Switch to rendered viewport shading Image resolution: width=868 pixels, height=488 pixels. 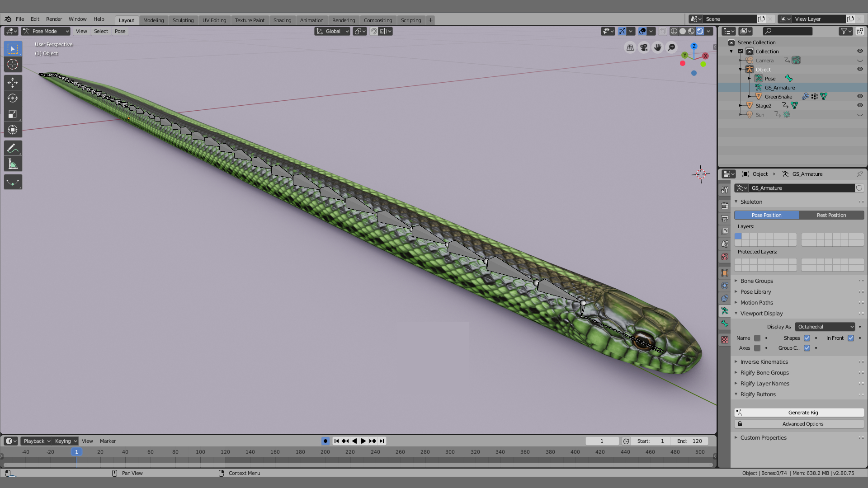(x=700, y=31)
